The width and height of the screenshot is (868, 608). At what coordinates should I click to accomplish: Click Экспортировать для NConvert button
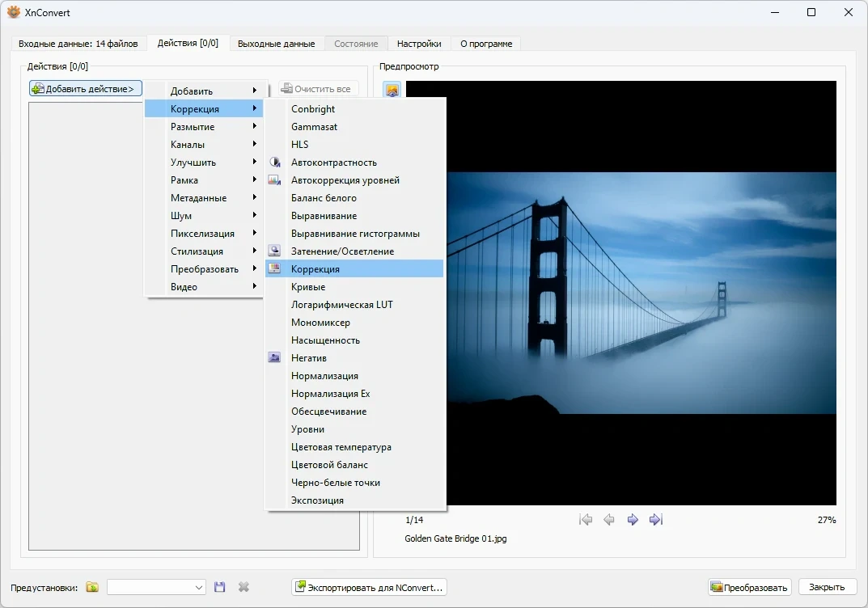[x=369, y=587]
